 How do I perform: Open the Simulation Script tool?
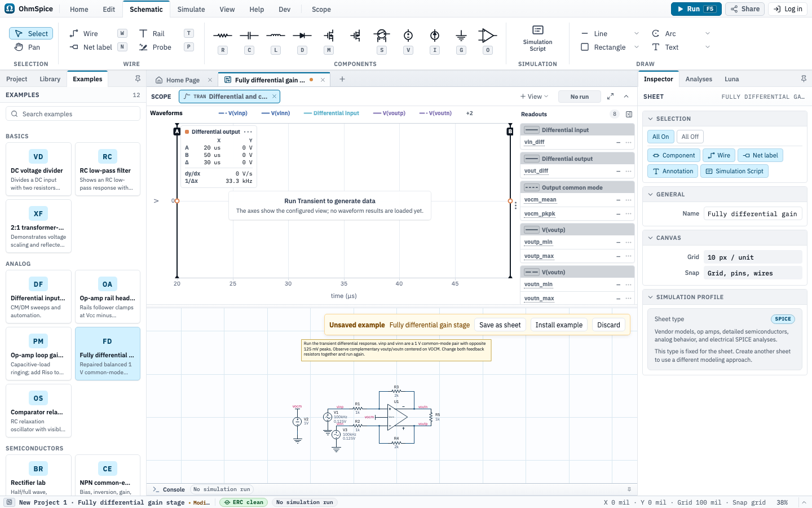point(537,38)
